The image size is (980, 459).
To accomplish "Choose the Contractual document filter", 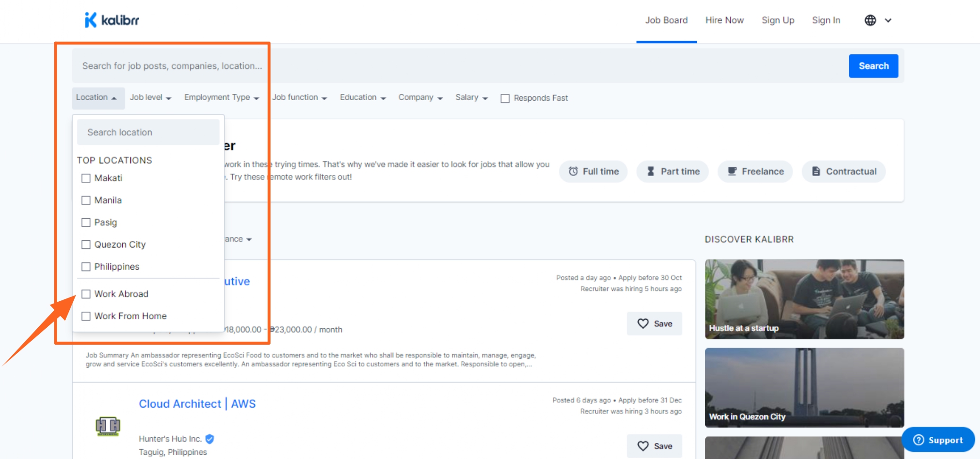I will (843, 171).
